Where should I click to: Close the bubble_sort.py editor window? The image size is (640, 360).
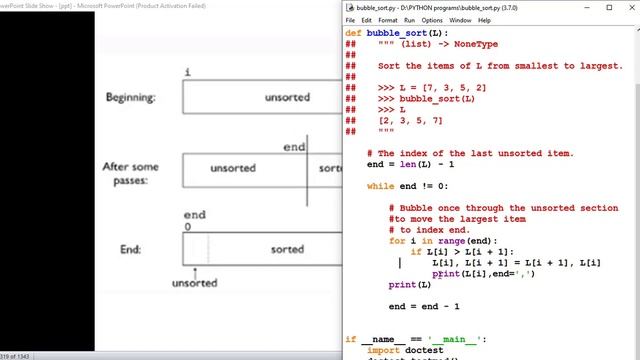[631, 7]
